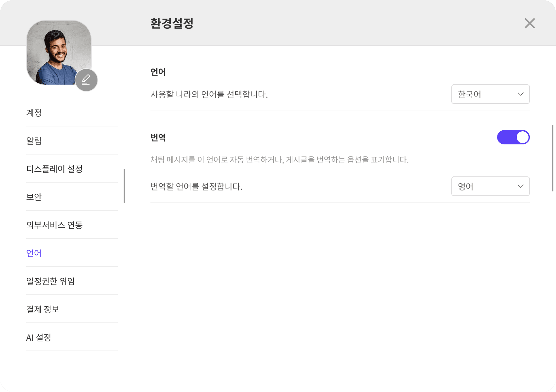
Task: Go to 결제 정보 section
Action: [72, 309]
